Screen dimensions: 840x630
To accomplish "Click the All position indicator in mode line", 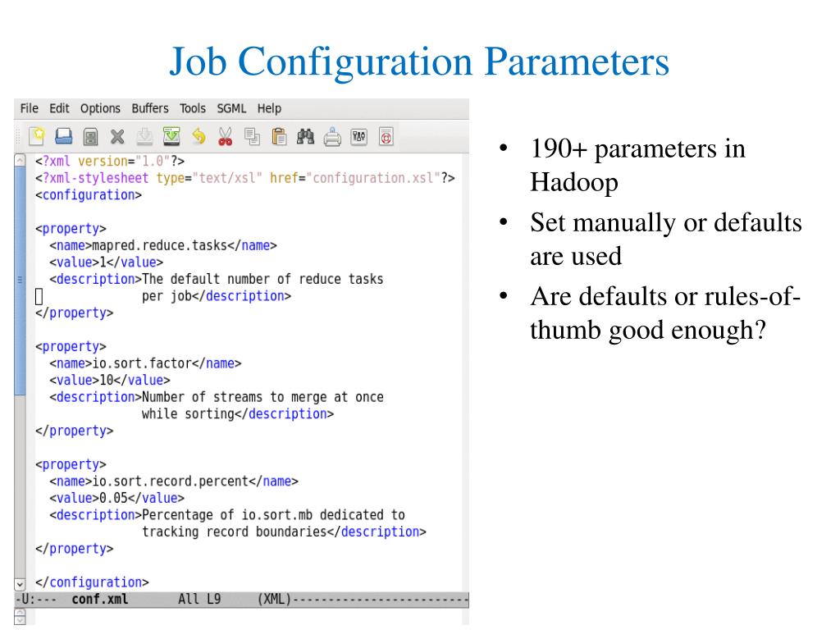I will click(x=188, y=599).
